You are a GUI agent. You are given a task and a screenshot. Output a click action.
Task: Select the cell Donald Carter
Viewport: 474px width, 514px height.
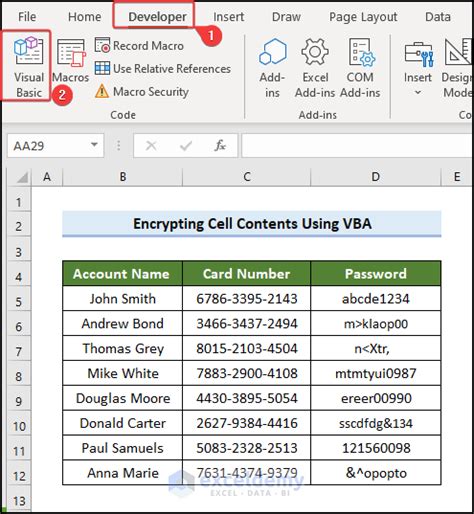pyautogui.click(x=122, y=423)
